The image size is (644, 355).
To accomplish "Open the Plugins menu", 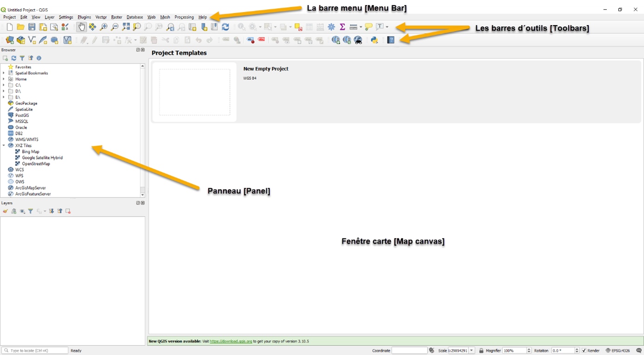I will (x=84, y=17).
